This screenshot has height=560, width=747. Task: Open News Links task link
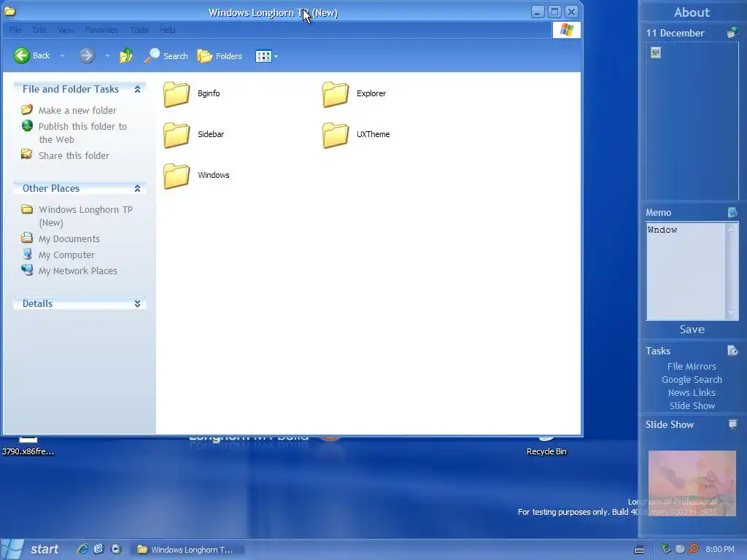692,392
